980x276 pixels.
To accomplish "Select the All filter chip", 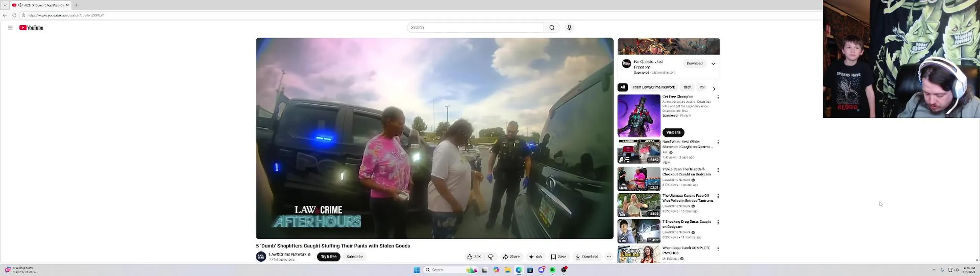I will click(x=622, y=87).
